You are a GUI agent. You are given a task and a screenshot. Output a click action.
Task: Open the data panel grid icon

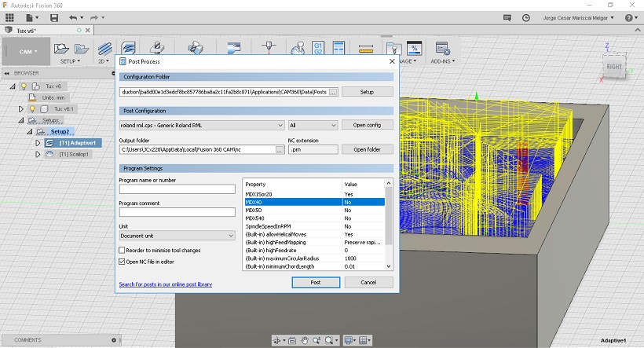(x=9, y=17)
